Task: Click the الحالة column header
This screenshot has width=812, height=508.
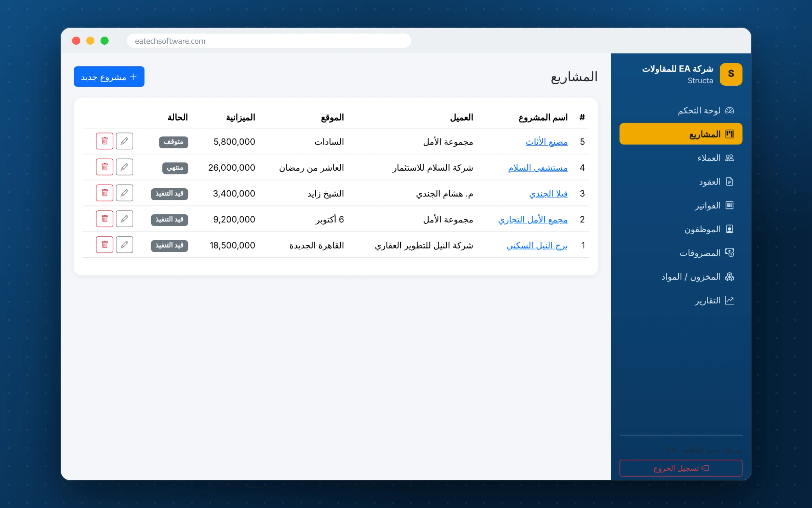Action: pyautogui.click(x=178, y=118)
